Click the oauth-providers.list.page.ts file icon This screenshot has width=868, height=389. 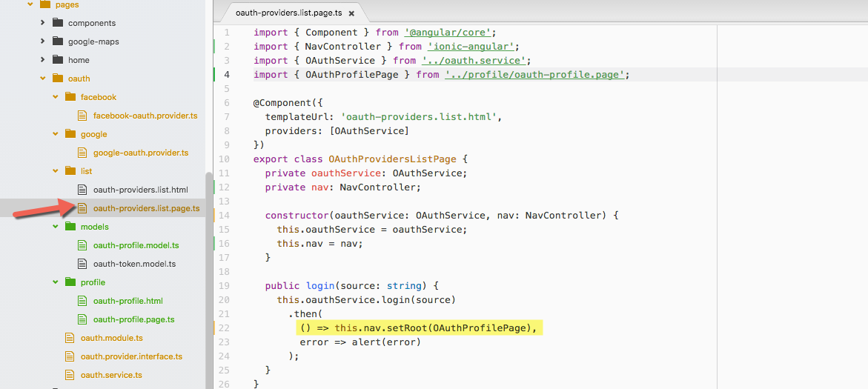click(x=82, y=208)
